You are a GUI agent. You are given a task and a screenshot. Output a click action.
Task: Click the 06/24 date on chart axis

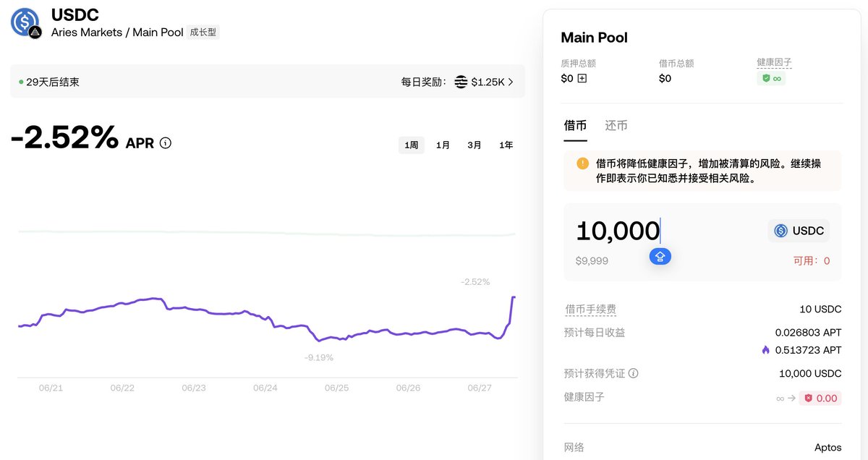pyautogui.click(x=265, y=388)
